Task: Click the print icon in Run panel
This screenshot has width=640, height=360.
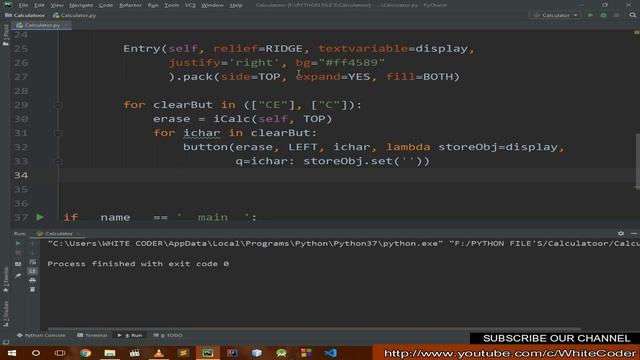Action: (x=33, y=280)
